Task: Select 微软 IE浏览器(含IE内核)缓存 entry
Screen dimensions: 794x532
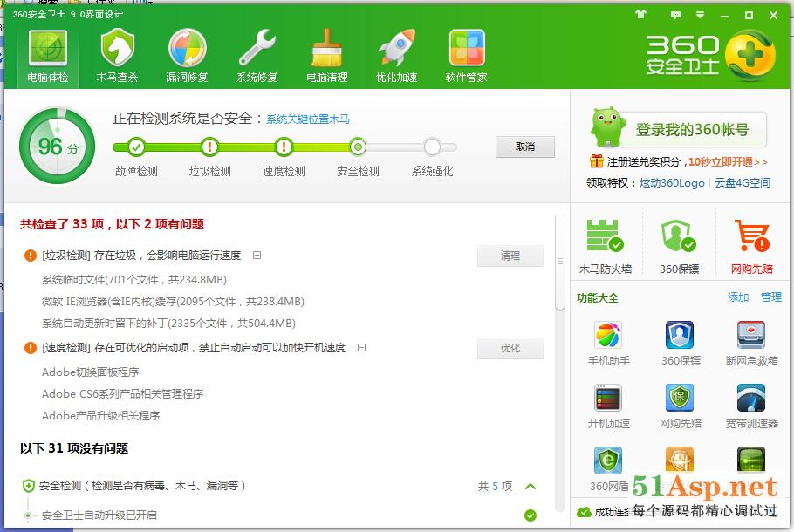Action: point(173,302)
